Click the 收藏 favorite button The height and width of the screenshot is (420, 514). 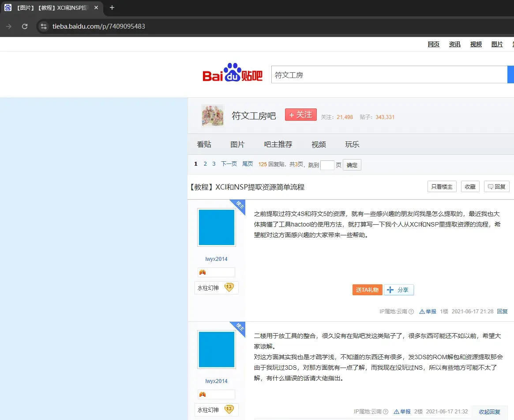point(470,186)
